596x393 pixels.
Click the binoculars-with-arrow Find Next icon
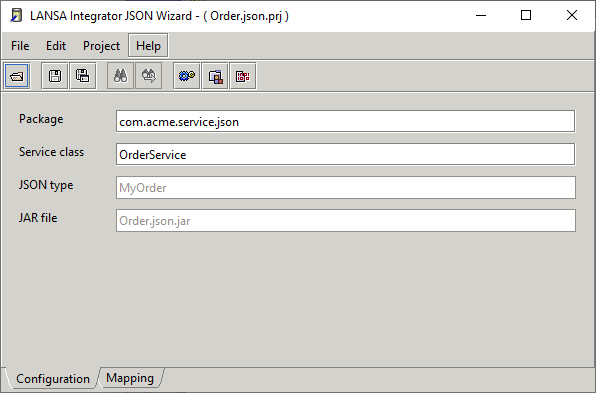[149, 76]
